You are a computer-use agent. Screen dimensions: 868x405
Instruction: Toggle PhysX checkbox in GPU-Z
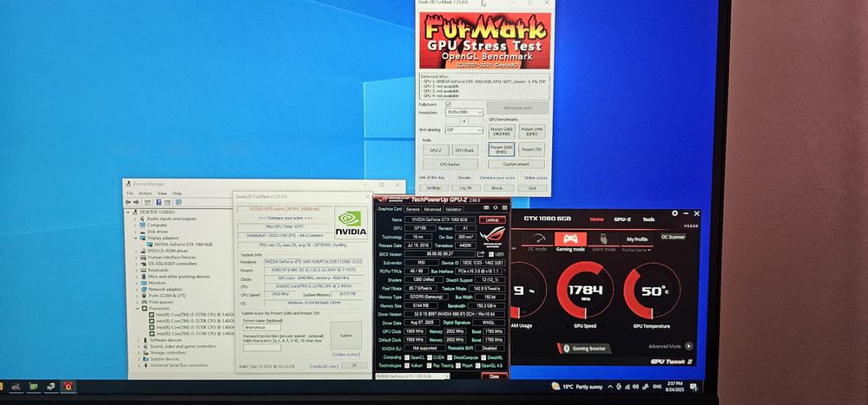pos(457,366)
